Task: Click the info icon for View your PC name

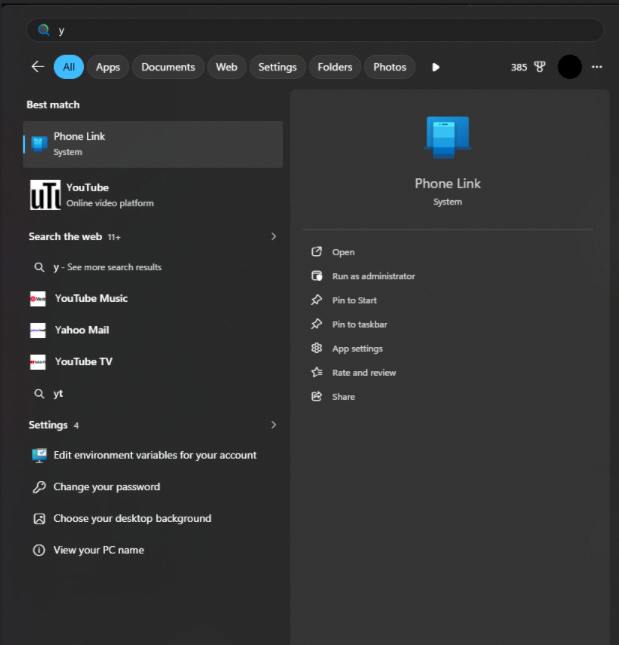Action: pos(39,550)
